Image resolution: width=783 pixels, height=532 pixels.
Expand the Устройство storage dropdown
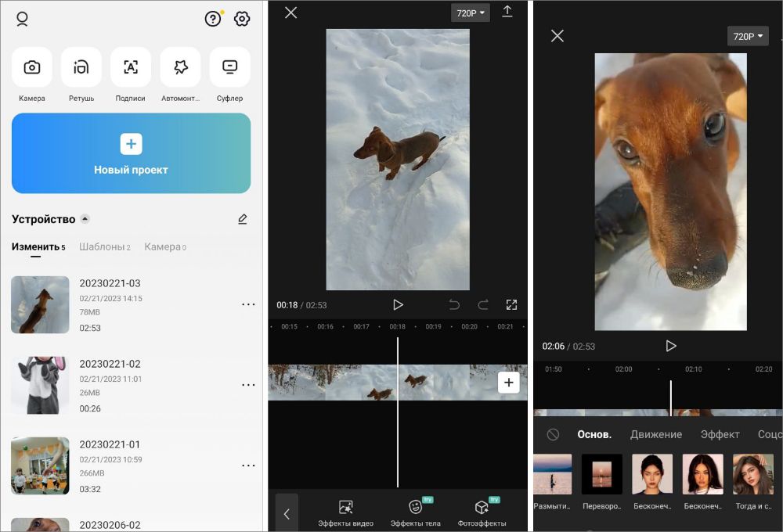tap(85, 219)
